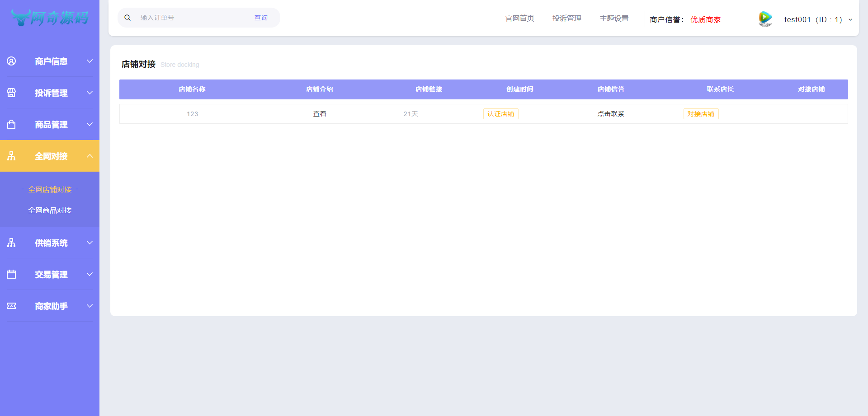
Task: Click the 全网对接 network icon
Action: (x=11, y=156)
